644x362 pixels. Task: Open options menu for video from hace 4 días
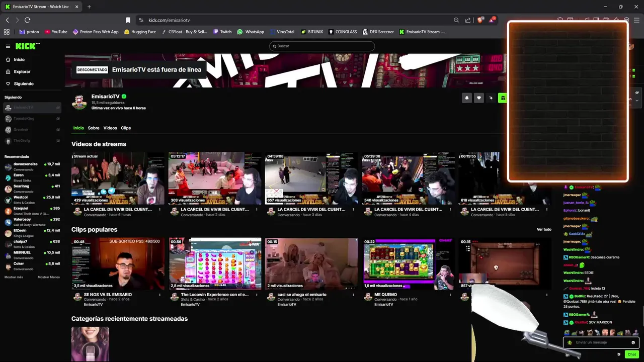[450, 210]
